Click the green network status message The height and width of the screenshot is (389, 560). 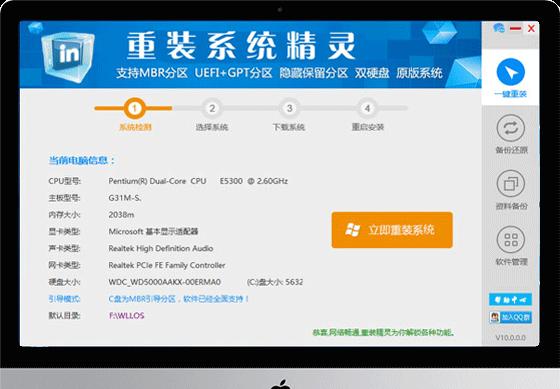click(x=384, y=333)
